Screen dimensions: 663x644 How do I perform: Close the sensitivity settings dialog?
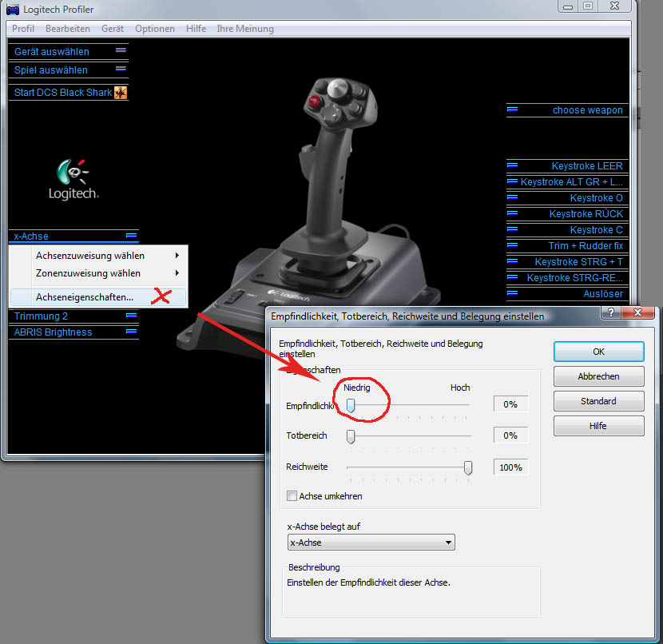point(637,312)
